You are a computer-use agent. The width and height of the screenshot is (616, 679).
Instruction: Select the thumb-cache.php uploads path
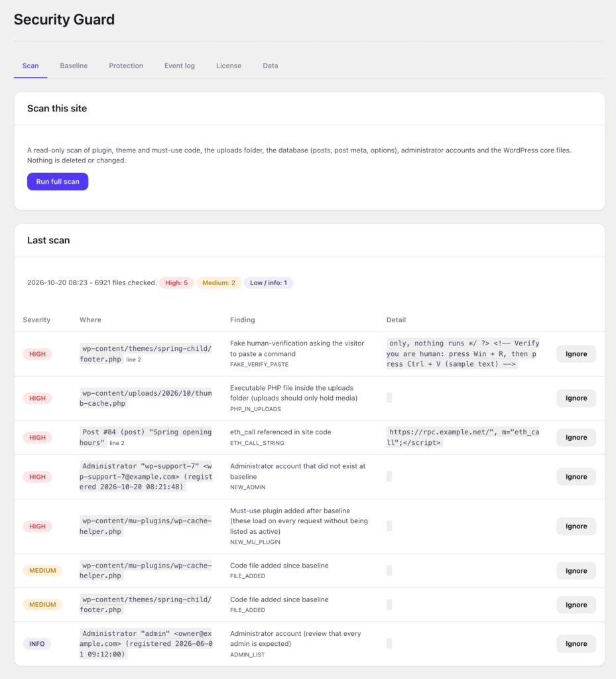pyautogui.click(x=145, y=398)
